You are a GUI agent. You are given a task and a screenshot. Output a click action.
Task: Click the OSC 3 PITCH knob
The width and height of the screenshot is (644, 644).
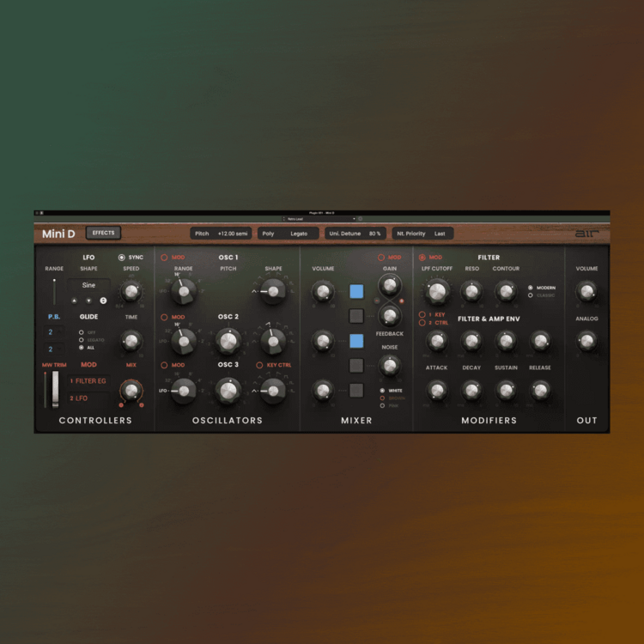tap(228, 391)
